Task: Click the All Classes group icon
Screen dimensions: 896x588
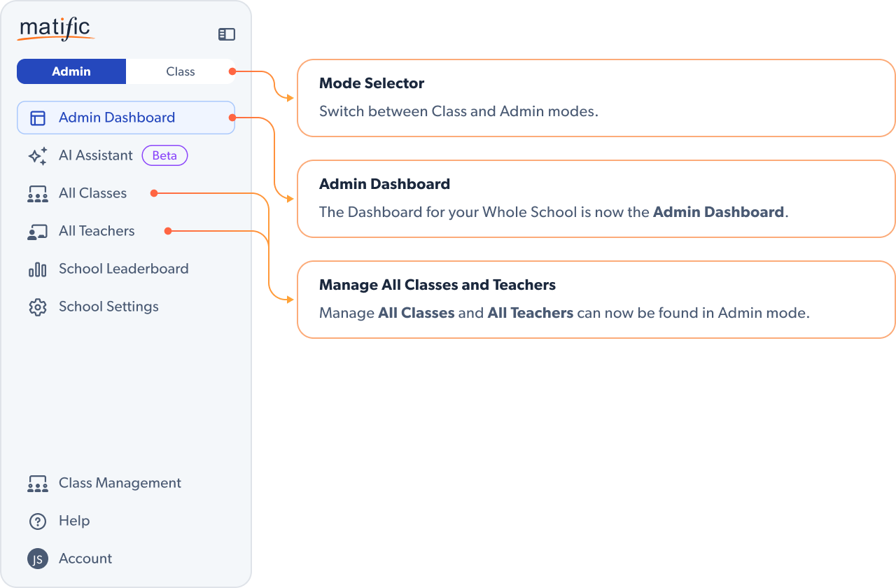Action: (x=38, y=194)
